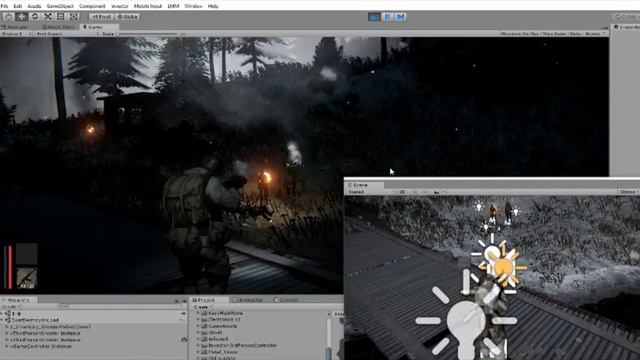The image size is (640, 360).
Task: Expand the GameAssets folder
Action: (198, 326)
